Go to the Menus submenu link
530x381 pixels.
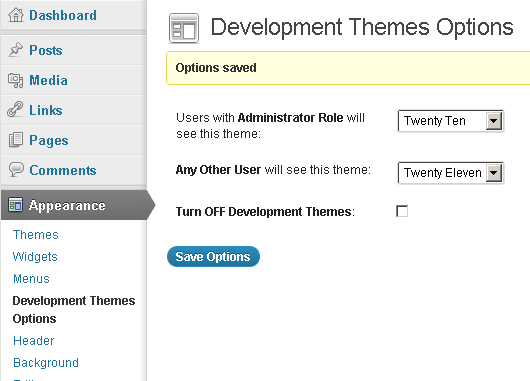coord(31,279)
